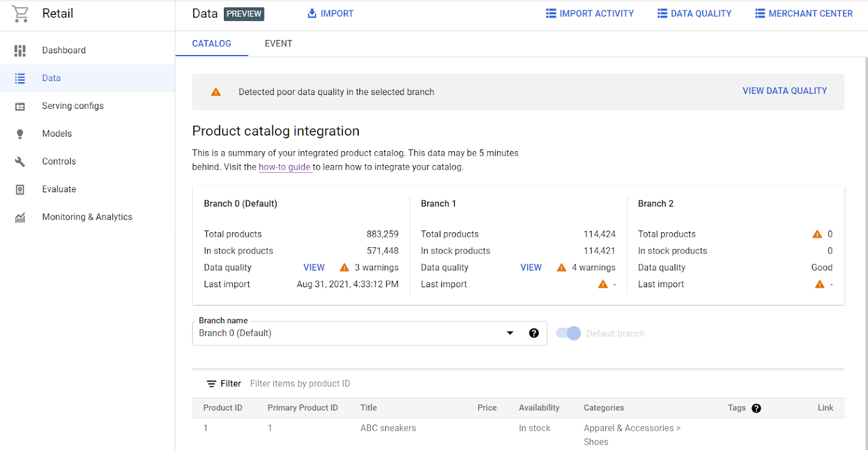The width and height of the screenshot is (868, 450).
Task: Click the Aug 31, 2021 last import value
Action: pos(348,284)
